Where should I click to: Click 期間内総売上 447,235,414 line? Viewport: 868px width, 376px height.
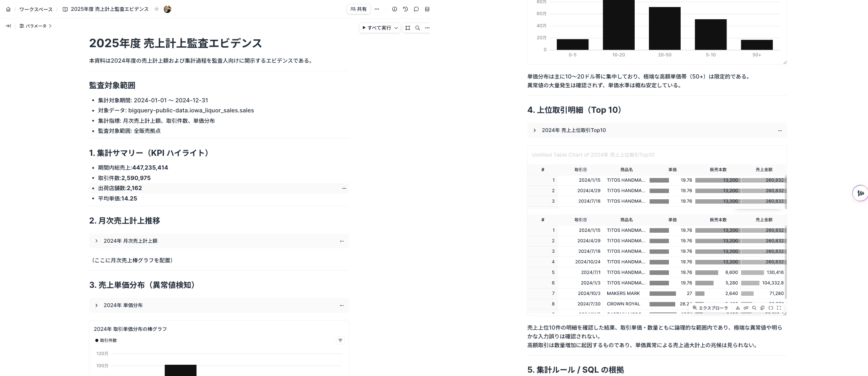click(133, 168)
